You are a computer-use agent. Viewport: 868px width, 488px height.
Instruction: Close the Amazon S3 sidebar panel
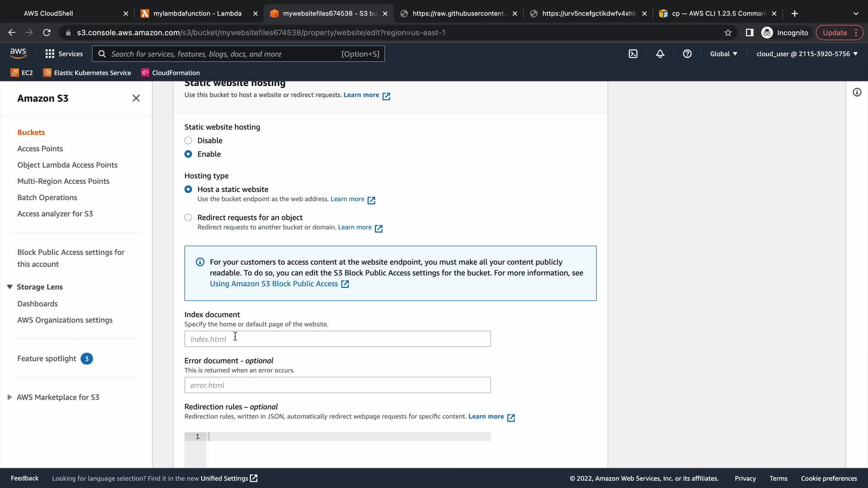pyautogui.click(x=136, y=98)
